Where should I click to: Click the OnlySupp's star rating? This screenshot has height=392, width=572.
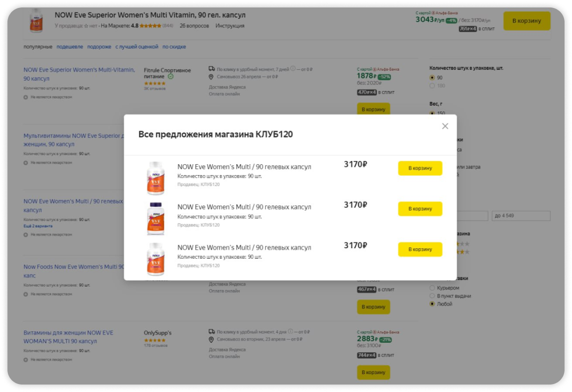155,340
